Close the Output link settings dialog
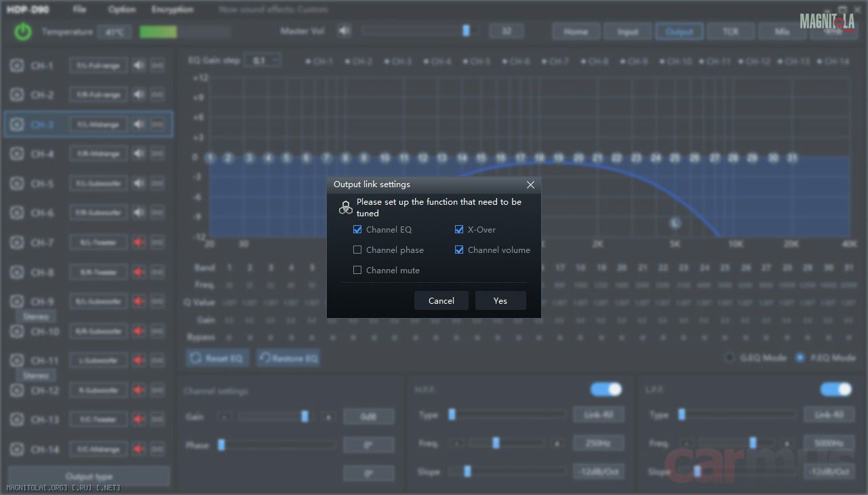The height and width of the screenshot is (495, 868). click(530, 184)
